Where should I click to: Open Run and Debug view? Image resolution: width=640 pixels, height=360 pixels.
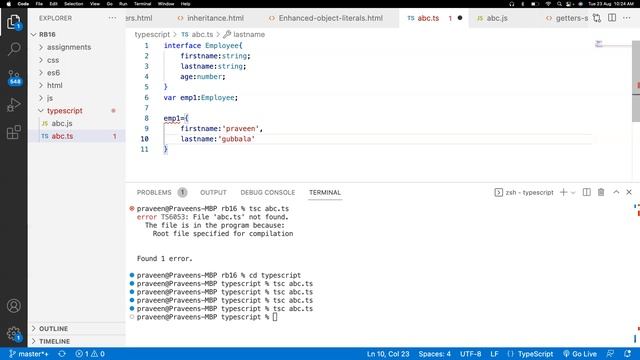(x=13, y=105)
